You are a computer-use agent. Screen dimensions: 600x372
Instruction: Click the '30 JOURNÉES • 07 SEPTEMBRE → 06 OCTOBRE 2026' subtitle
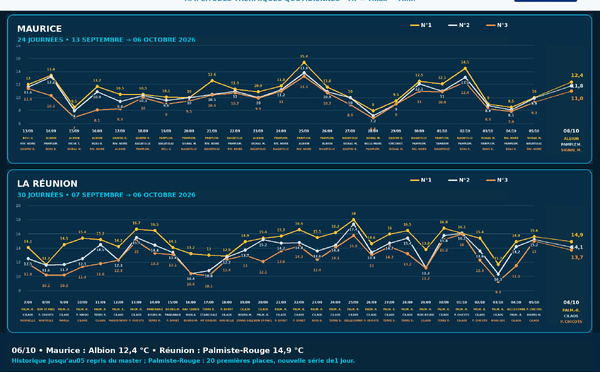coord(106,195)
